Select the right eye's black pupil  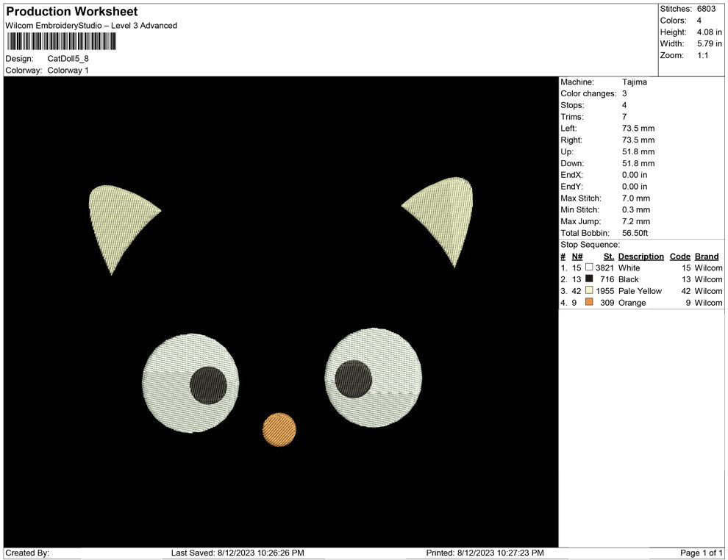354,379
